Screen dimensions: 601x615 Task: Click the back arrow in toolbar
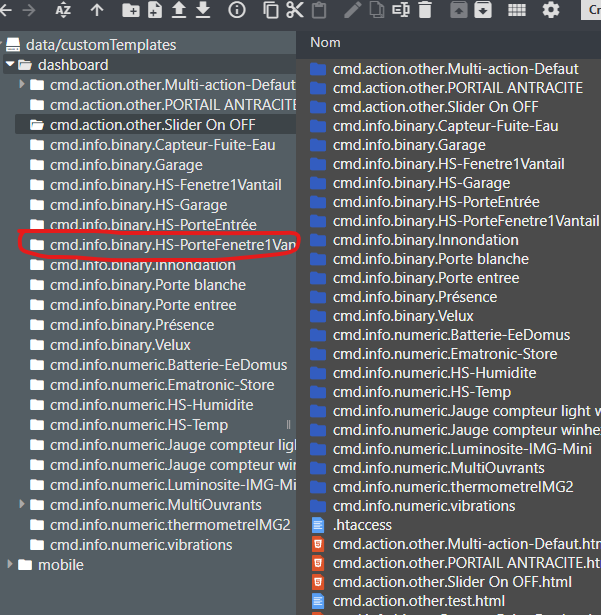click(5, 10)
